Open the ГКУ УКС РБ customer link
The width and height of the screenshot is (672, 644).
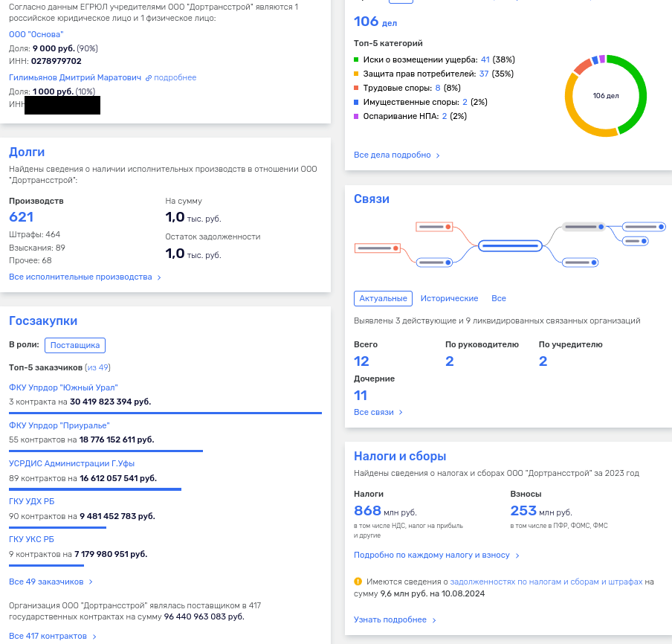31,539
